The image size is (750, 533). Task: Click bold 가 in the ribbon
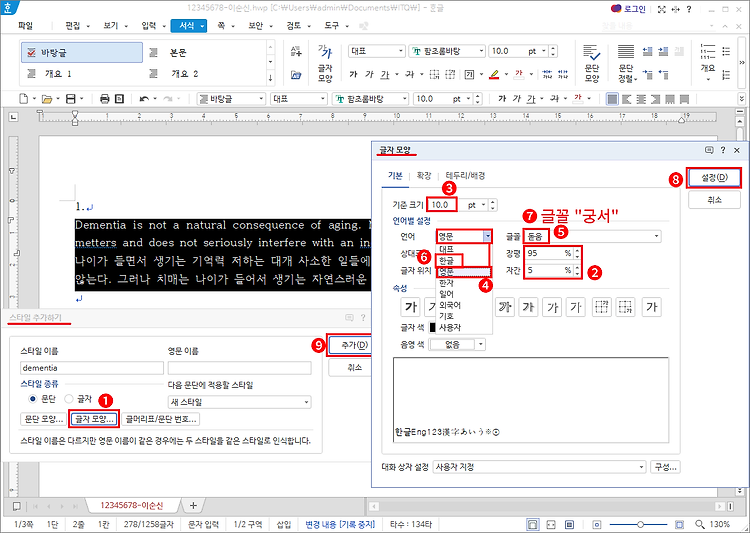[353, 74]
